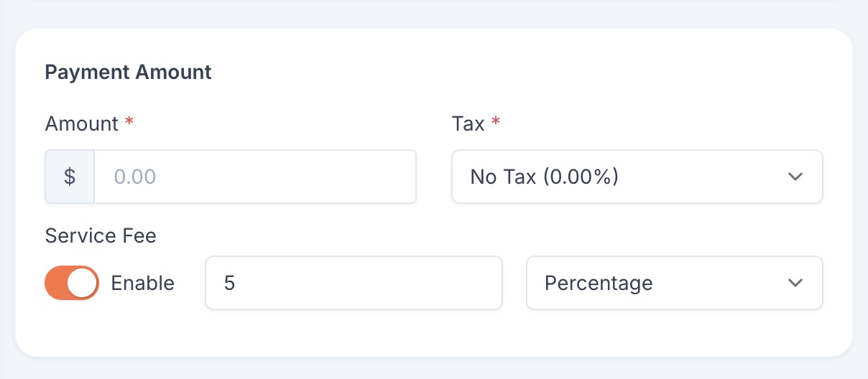Click the Service Fee label
Image resolution: width=868 pixels, height=379 pixels.
(101, 235)
